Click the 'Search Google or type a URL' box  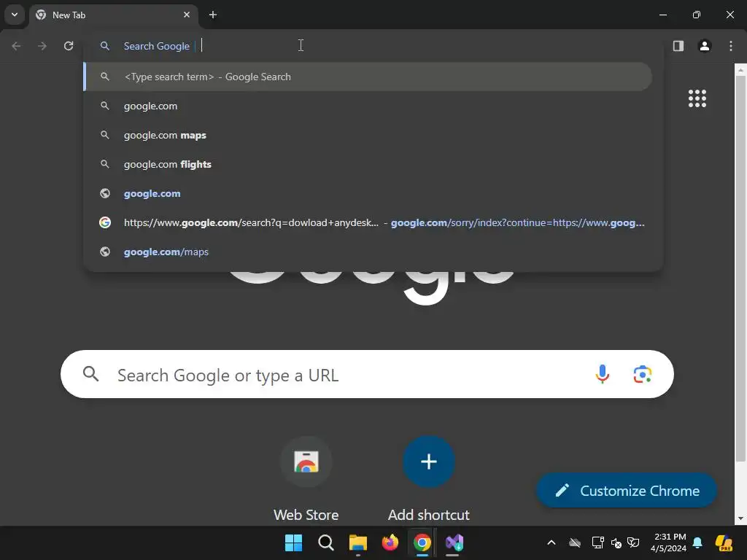(x=367, y=374)
